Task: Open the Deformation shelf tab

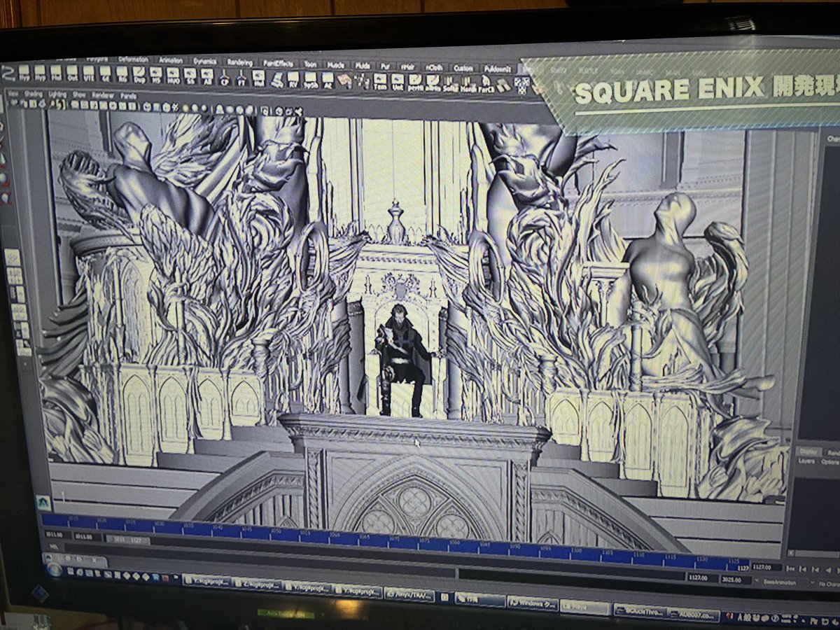Action: [133, 59]
